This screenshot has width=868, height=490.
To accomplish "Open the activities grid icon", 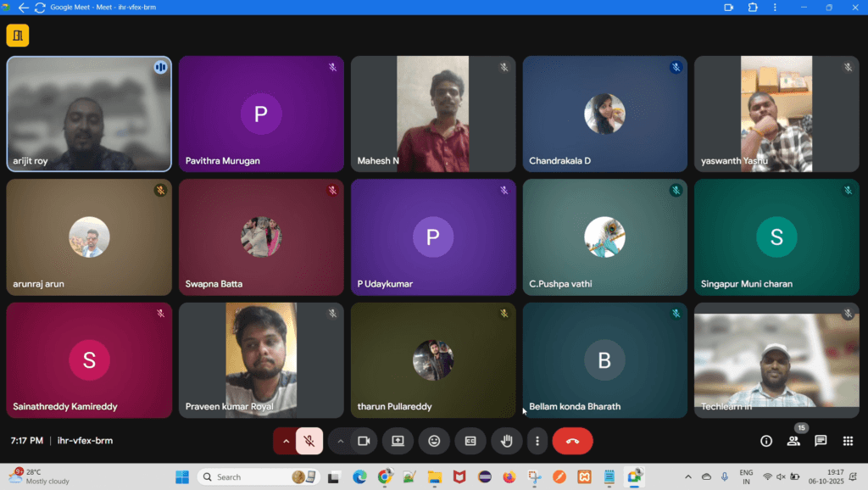I will (848, 441).
